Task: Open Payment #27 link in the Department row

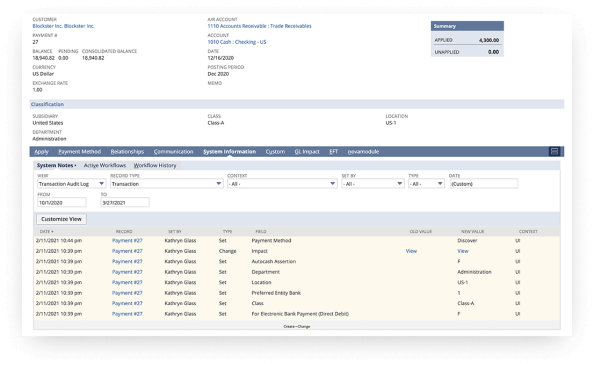Action: pyautogui.click(x=127, y=272)
